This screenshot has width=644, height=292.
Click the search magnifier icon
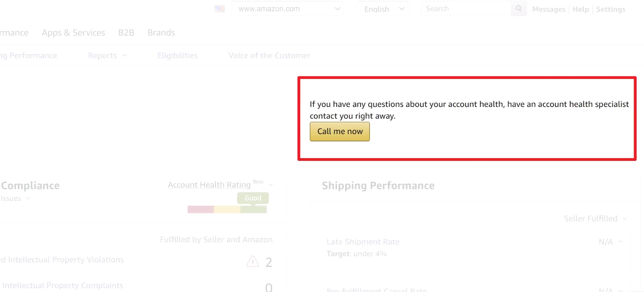tap(519, 9)
